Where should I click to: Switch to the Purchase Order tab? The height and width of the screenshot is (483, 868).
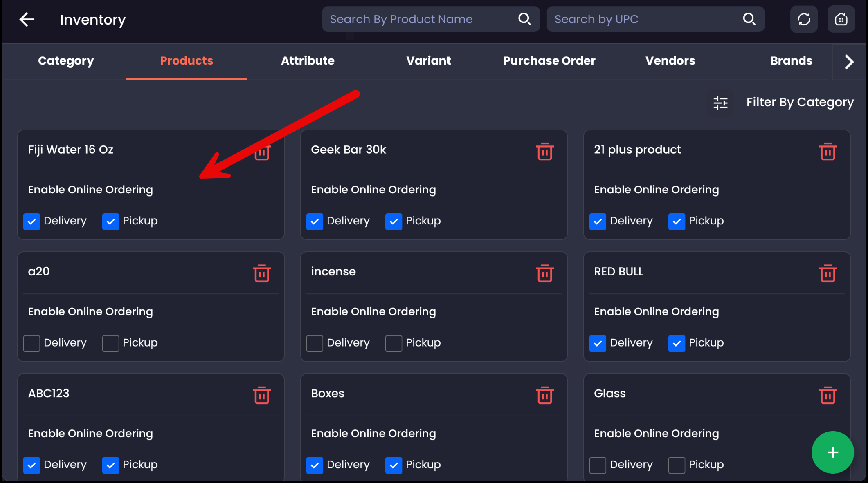549,61
